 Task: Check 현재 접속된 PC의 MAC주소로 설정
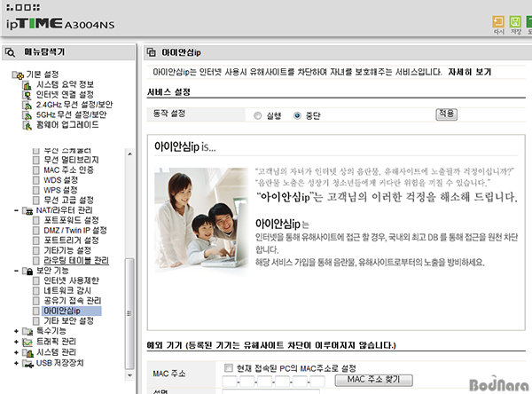(x=229, y=368)
